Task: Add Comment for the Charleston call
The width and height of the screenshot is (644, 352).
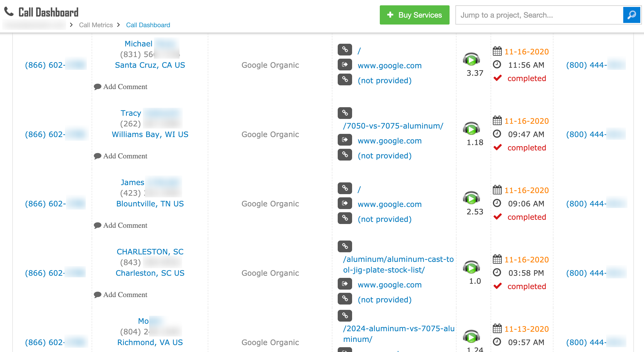Action: 121,295
